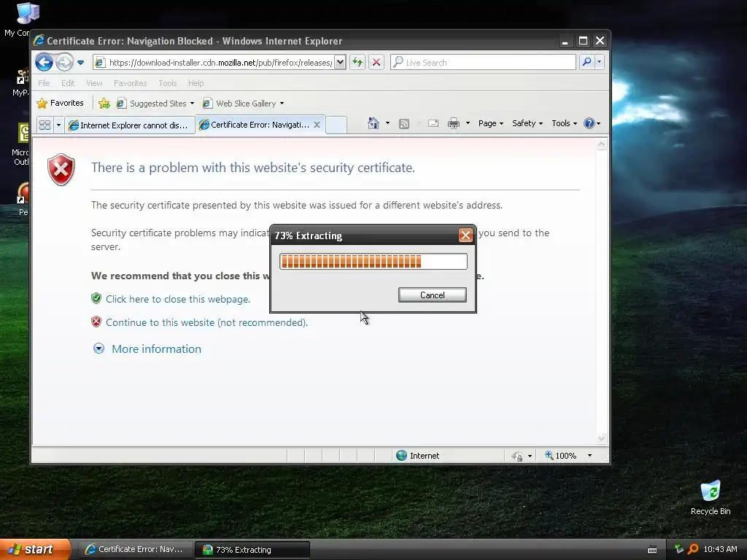This screenshot has width=747, height=560.
Task: Click the magnifier Search button
Action: 587,62
